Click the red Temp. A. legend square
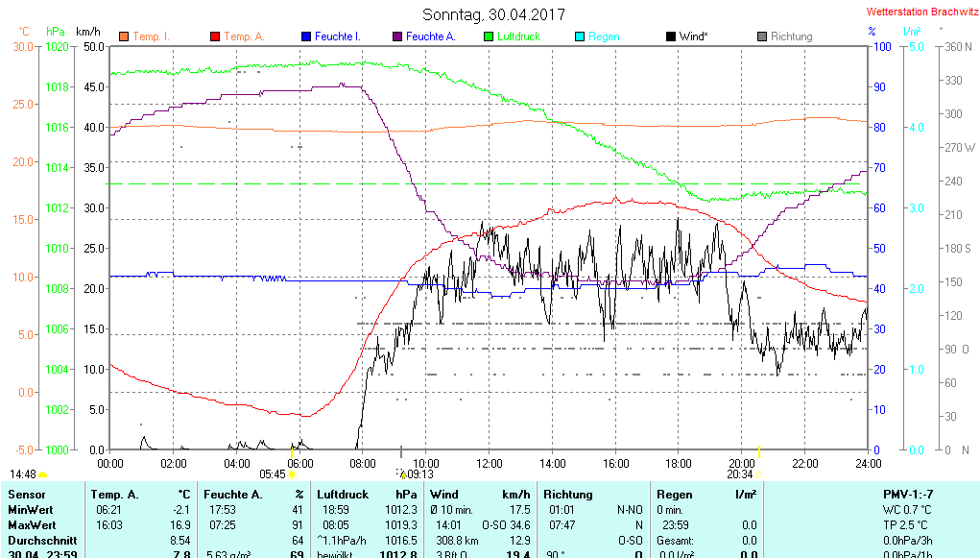This screenshot has width=980, height=558. click(215, 36)
